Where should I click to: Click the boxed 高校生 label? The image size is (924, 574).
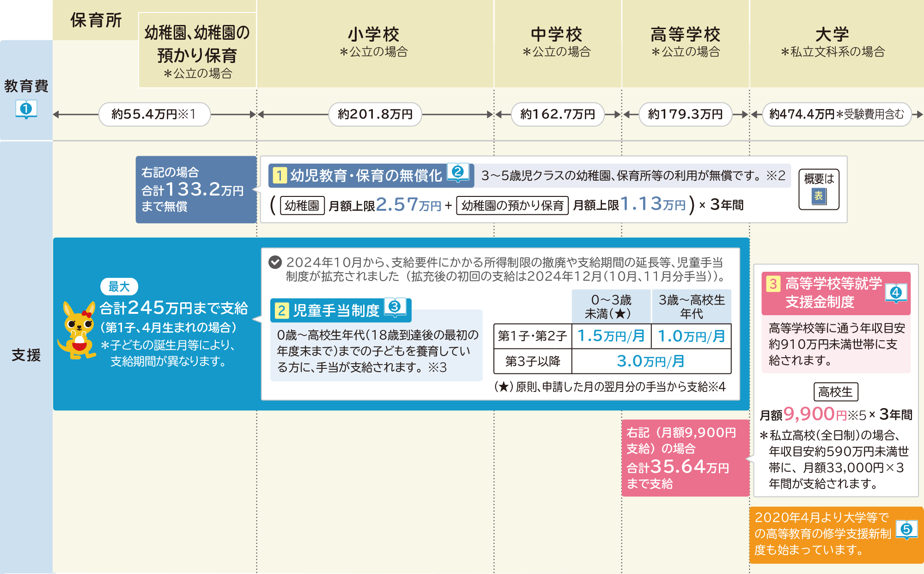[x=836, y=392]
